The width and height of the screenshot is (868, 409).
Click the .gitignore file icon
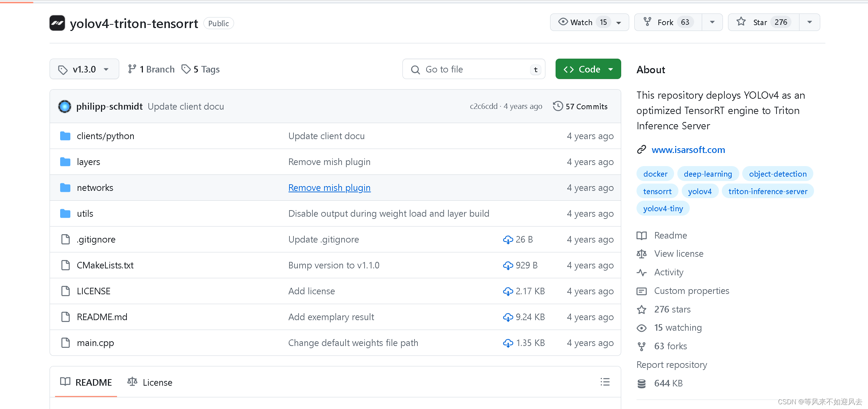(66, 239)
